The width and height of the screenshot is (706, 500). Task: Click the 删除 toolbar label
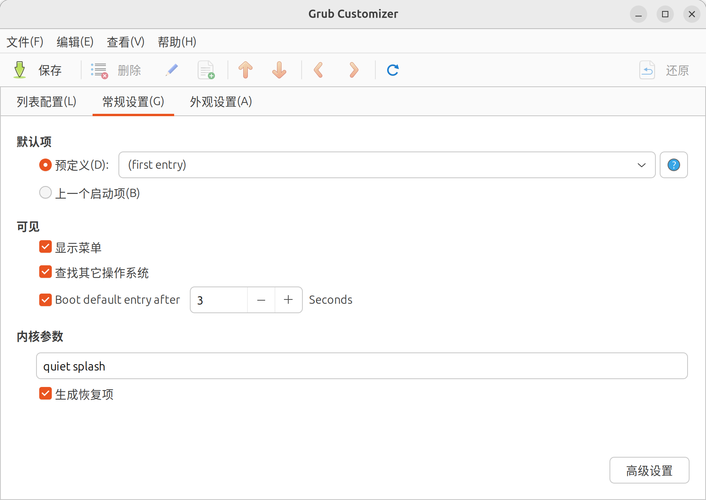(129, 70)
